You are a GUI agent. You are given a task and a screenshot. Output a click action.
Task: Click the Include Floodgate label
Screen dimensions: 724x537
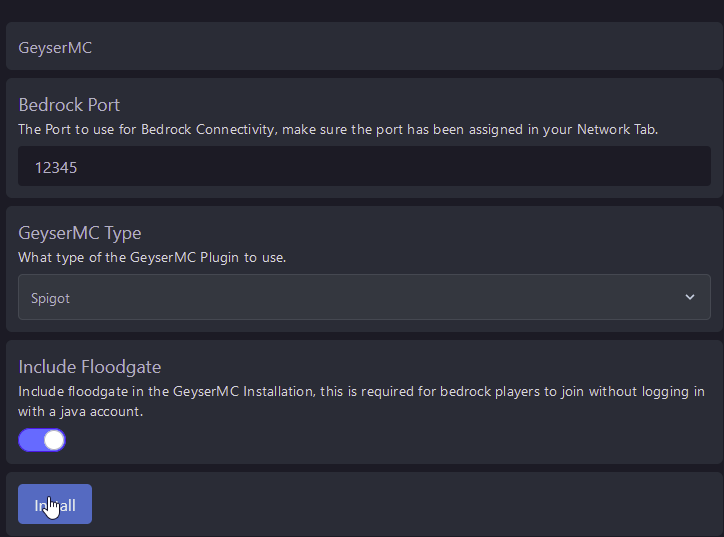[x=90, y=367]
